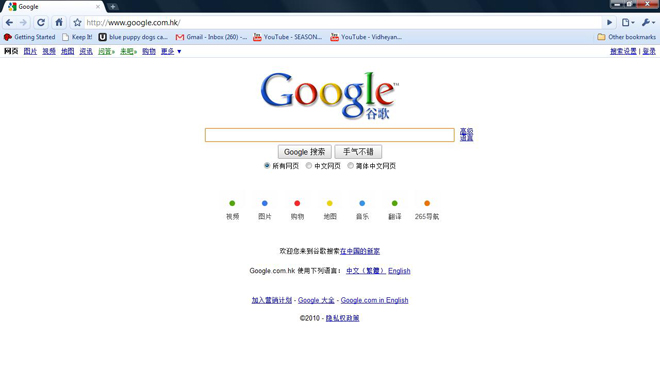Open the 高级 advanced search link
This screenshot has height=370, width=660.
pyautogui.click(x=466, y=131)
